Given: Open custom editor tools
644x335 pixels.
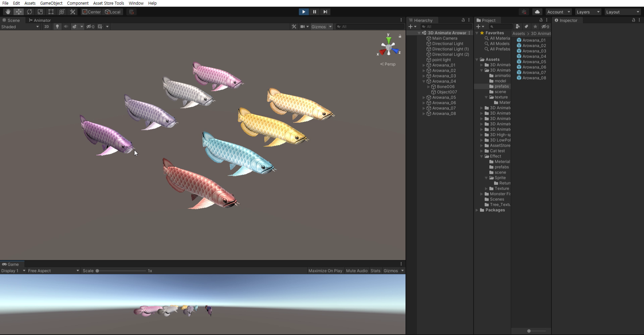Looking at the screenshot, I should pyautogui.click(x=72, y=12).
